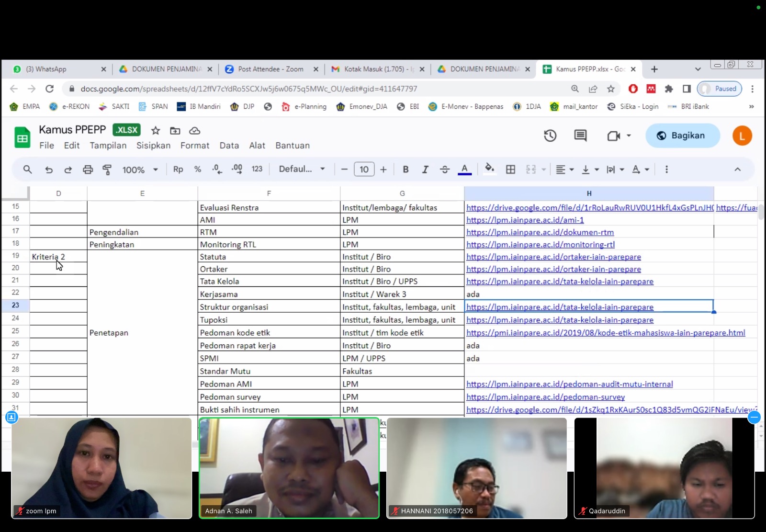Toggle italic formatting
The image size is (766, 532).
[425, 170]
